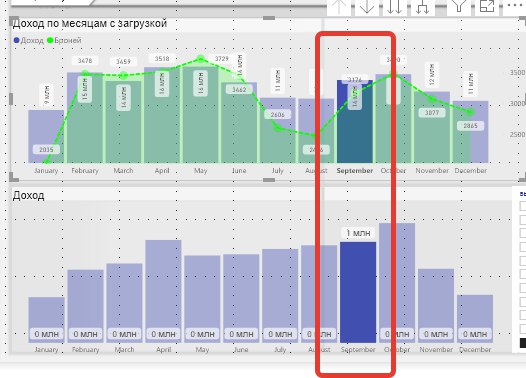Screen dimensions: 526x378
Task: Click the data label 3518
Action: click(162, 59)
